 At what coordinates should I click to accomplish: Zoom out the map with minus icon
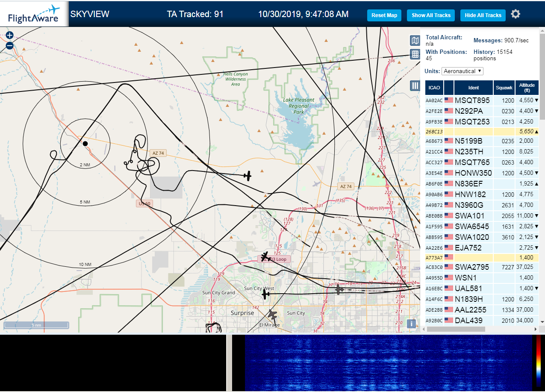[9, 46]
